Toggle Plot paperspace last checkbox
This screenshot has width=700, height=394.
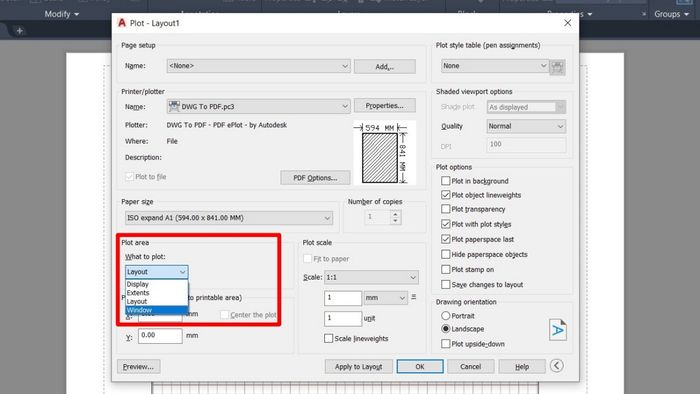[x=446, y=239]
